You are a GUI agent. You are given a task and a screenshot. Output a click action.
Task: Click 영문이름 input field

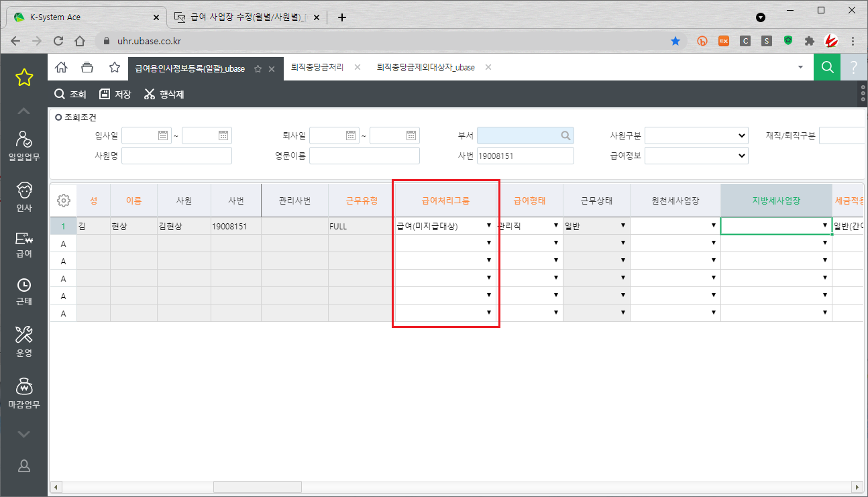coord(364,156)
